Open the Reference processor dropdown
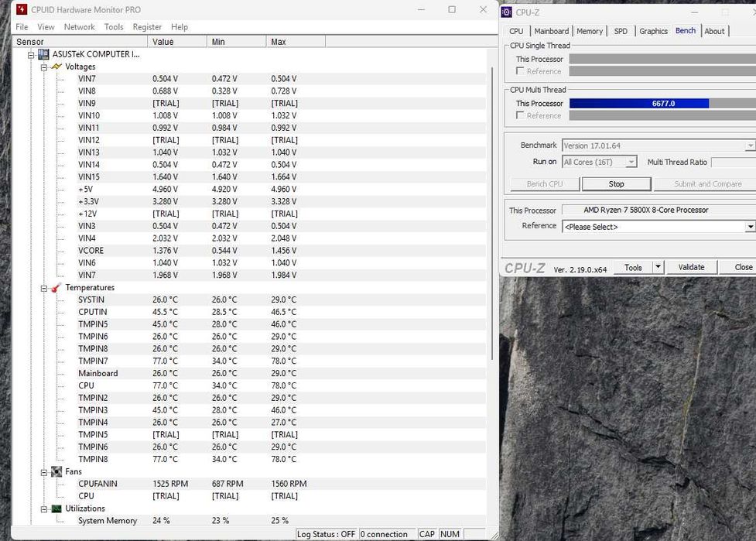This screenshot has width=756, height=541. tap(749, 227)
